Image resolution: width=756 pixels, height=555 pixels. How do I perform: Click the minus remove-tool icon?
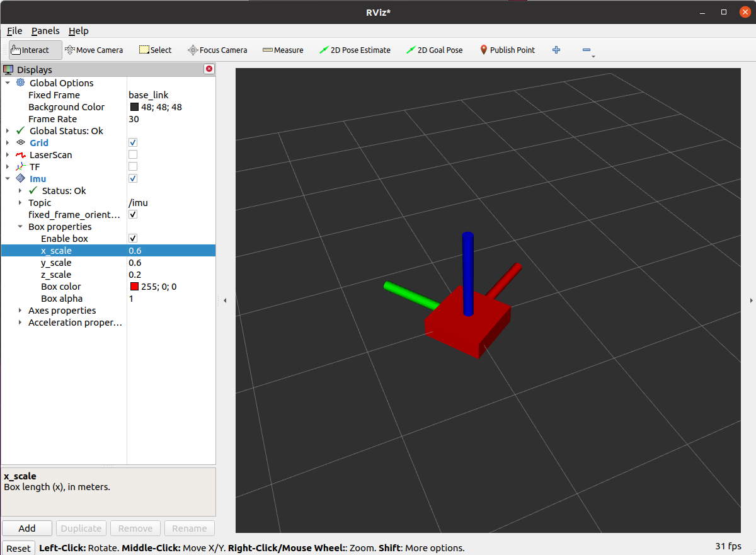click(587, 50)
